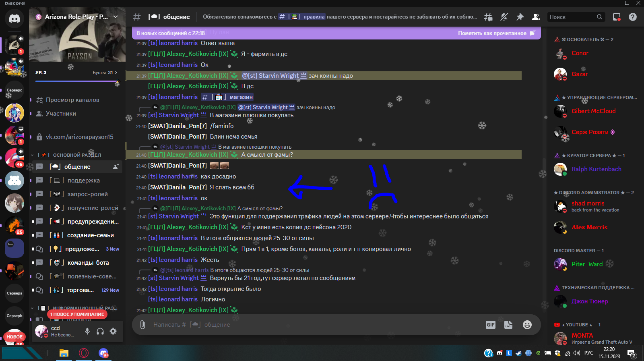The image size is (644, 361).
Task: Select the команды-бота channel
Action: (x=76, y=263)
